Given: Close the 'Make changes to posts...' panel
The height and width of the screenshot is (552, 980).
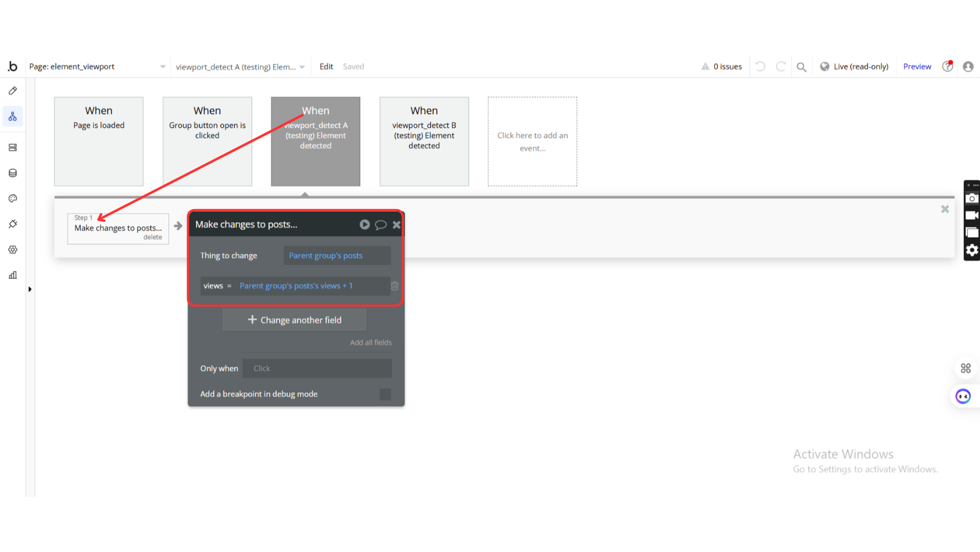Looking at the screenshot, I should 396,225.
